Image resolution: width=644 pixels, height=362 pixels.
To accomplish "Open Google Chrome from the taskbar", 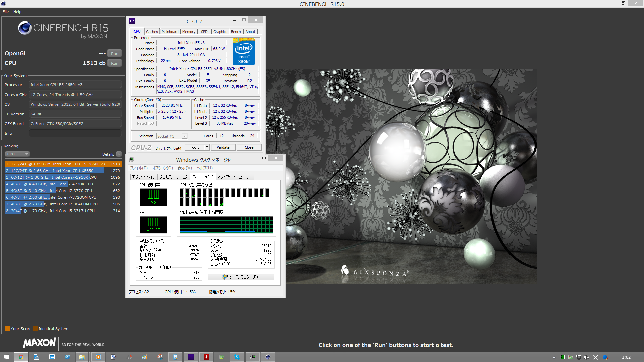I will 21,357.
